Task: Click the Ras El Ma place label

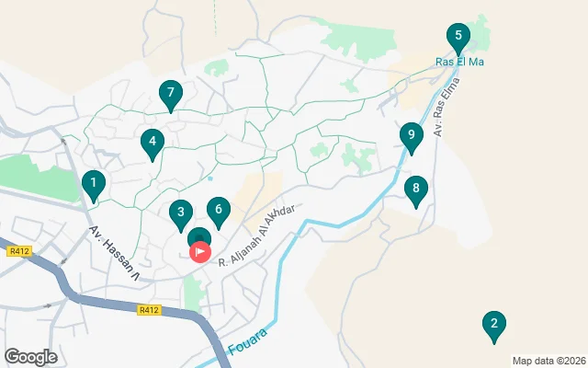Action: [459, 62]
